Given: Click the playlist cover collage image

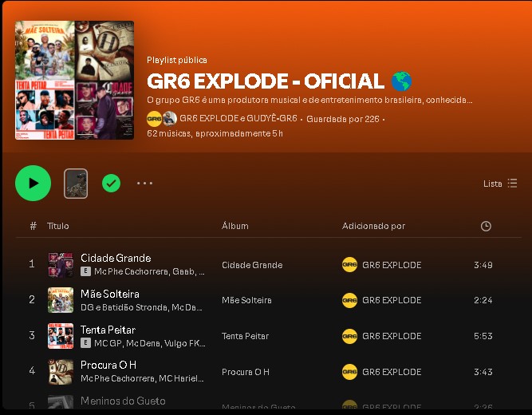Looking at the screenshot, I should (x=75, y=80).
